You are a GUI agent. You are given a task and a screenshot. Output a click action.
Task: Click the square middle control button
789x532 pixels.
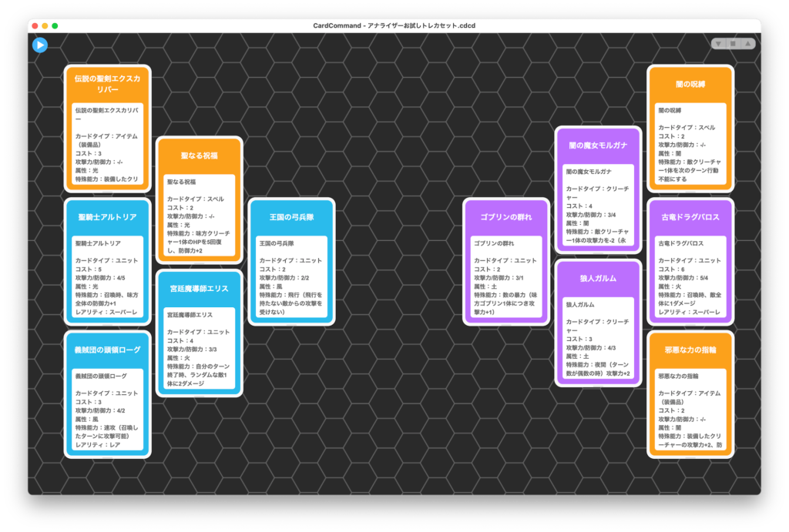pyautogui.click(x=733, y=44)
